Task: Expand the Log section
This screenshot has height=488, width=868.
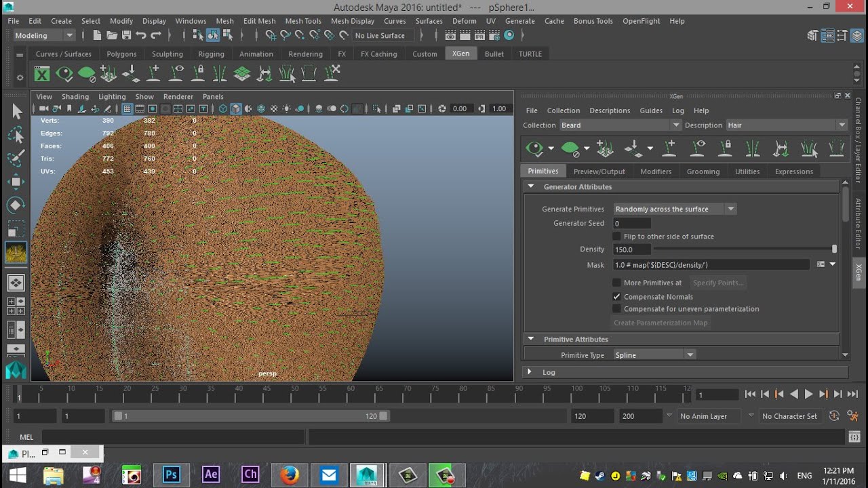Action: point(530,372)
